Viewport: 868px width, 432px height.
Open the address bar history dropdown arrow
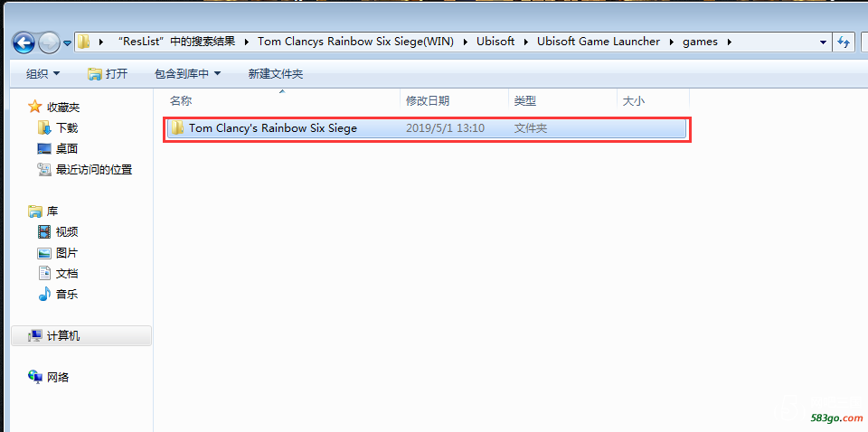click(x=823, y=42)
